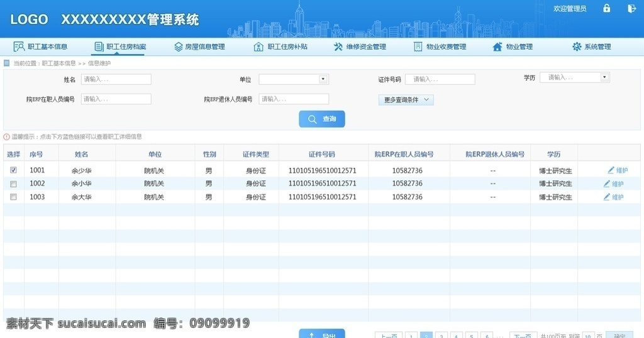644x338 pixels.
Task: Click 维护 link in row 1002
Action: pyautogui.click(x=618, y=184)
